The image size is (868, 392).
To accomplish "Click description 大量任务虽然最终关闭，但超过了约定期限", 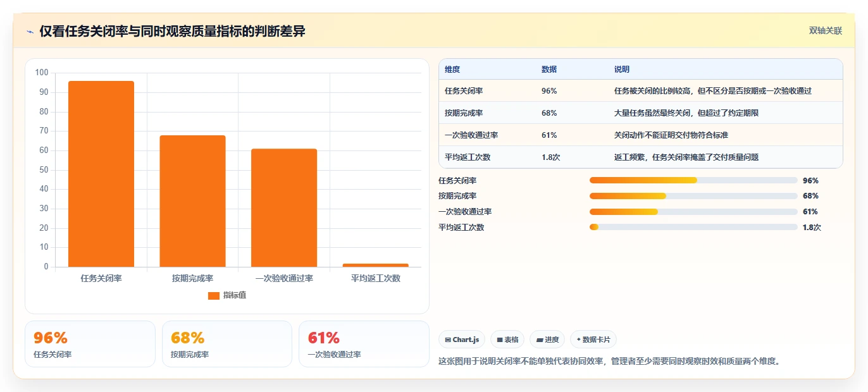I will tap(686, 113).
